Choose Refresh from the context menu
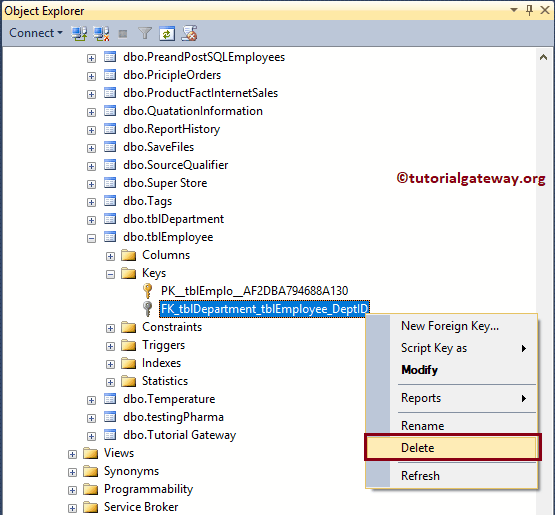Image resolution: width=555 pixels, height=515 pixels. pos(452,476)
